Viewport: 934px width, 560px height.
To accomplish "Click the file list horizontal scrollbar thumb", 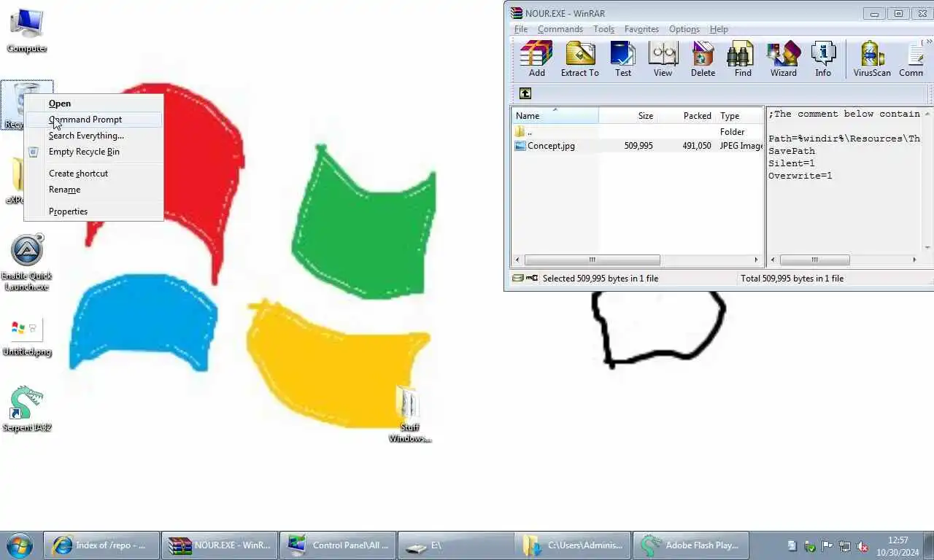I will [592, 260].
